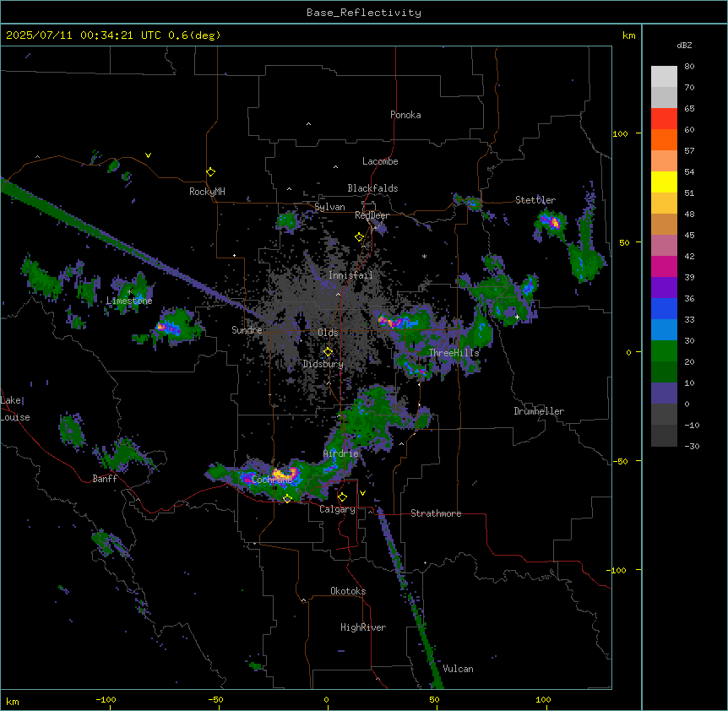This screenshot has width=728, height=711.
Task: Click the Calgary city label
Action: coord(338,509)
